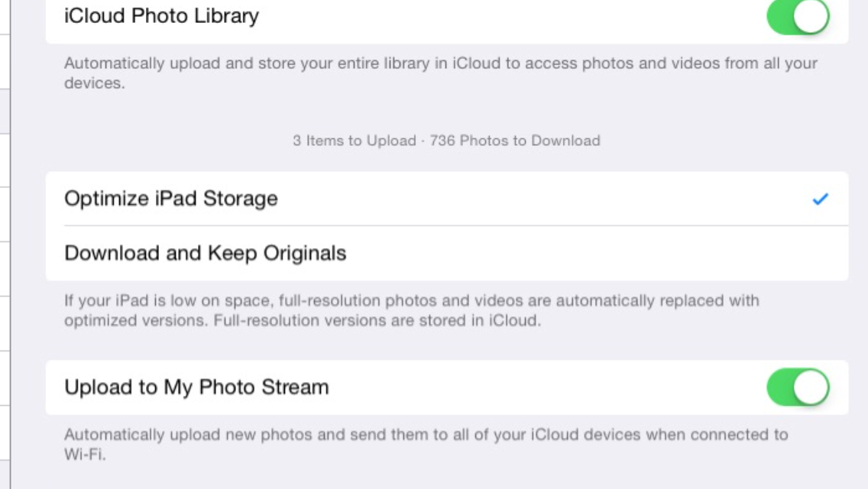Click the "3 Items to Upload" status text
The width and height of the screenshot is (868, 489).
click(354, 141)
